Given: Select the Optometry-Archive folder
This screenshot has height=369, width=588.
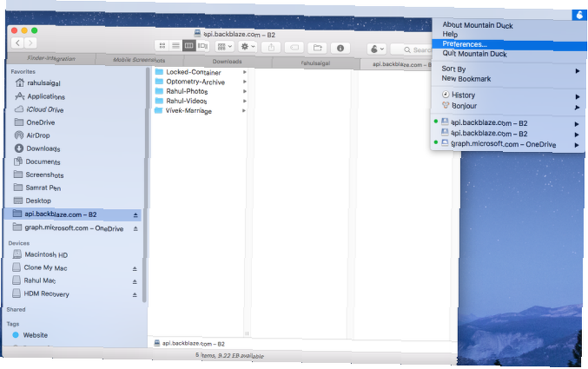Looking at the screenshot, I should 190,81.
